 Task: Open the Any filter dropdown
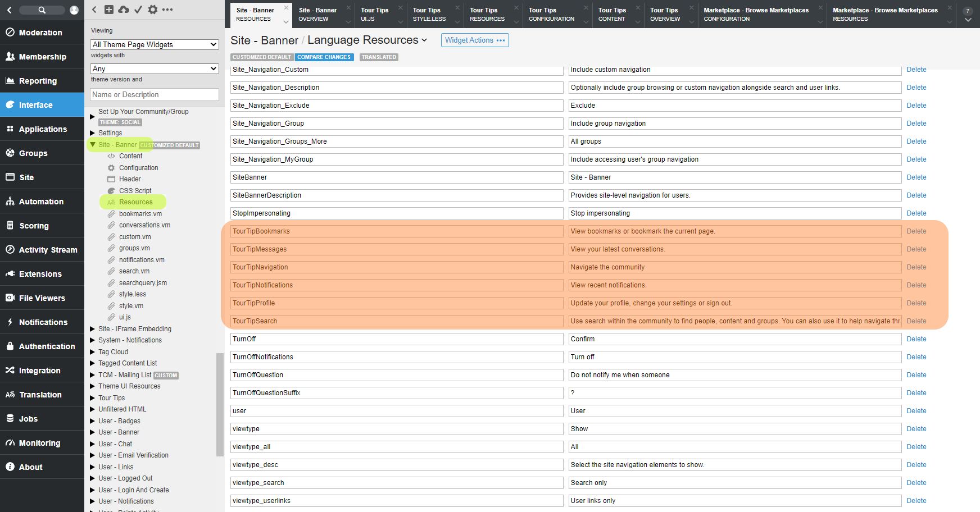coord(155,68)
